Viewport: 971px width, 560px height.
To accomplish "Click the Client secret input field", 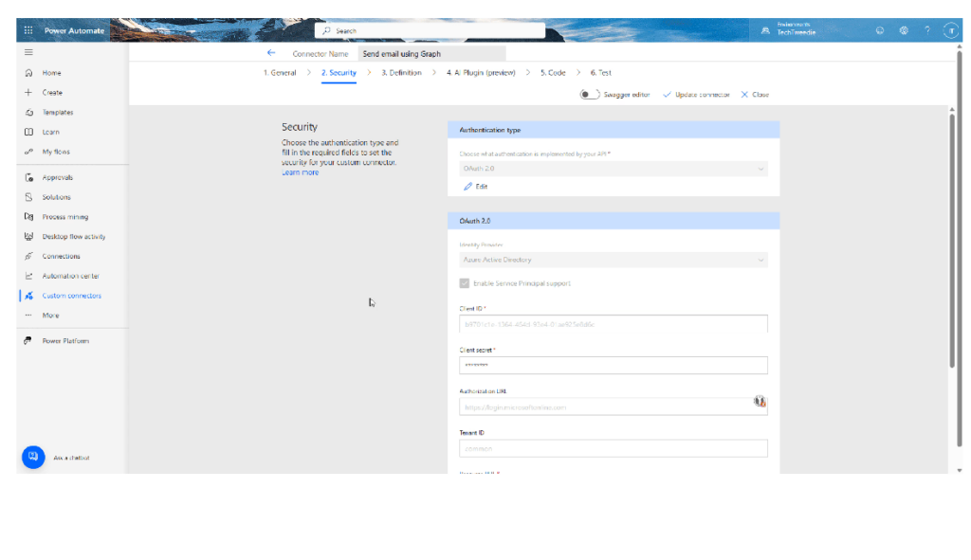I will coord(613,365).
